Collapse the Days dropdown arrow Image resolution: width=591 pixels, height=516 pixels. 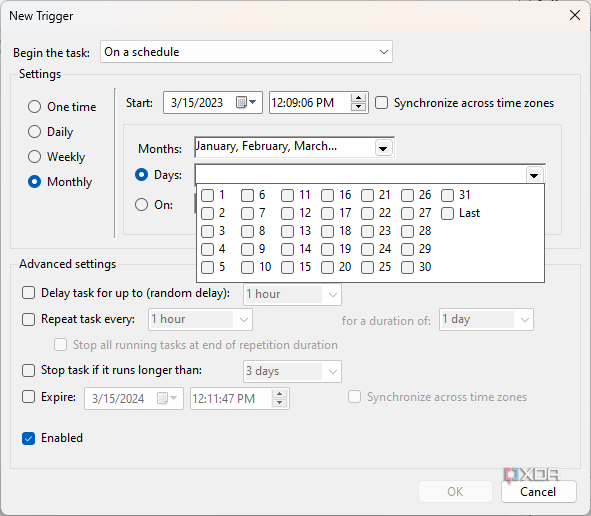534,175
